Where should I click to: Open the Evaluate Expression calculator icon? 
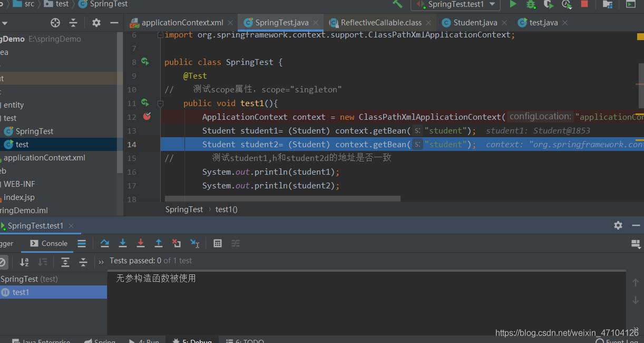(217, 243)
